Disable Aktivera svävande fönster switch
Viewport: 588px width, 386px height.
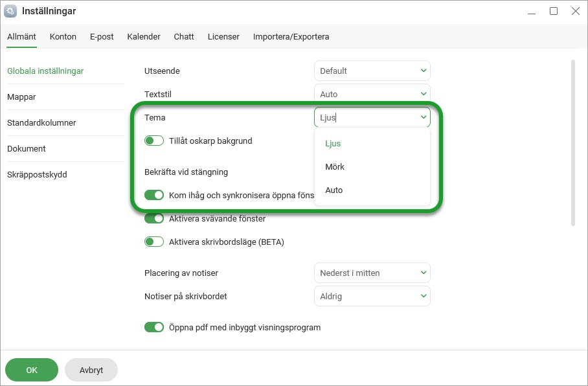[154, 218]
